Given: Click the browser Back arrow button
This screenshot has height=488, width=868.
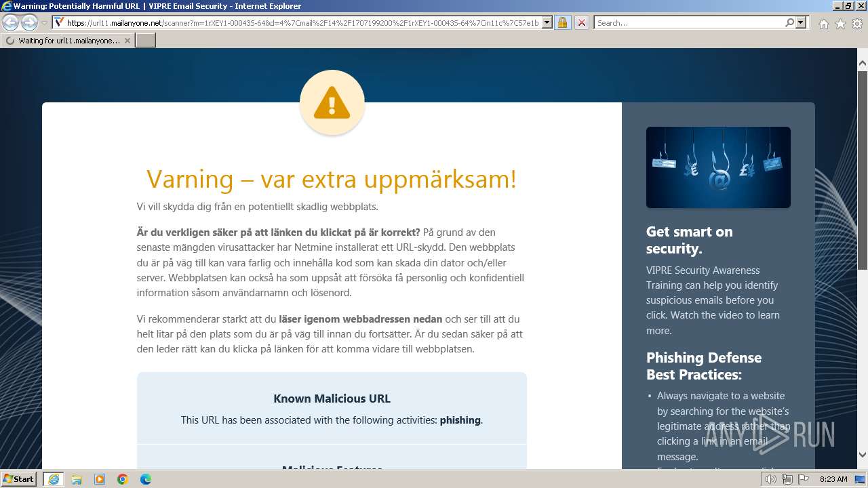Looking at the screenshot, I should [x=10, y=22].
